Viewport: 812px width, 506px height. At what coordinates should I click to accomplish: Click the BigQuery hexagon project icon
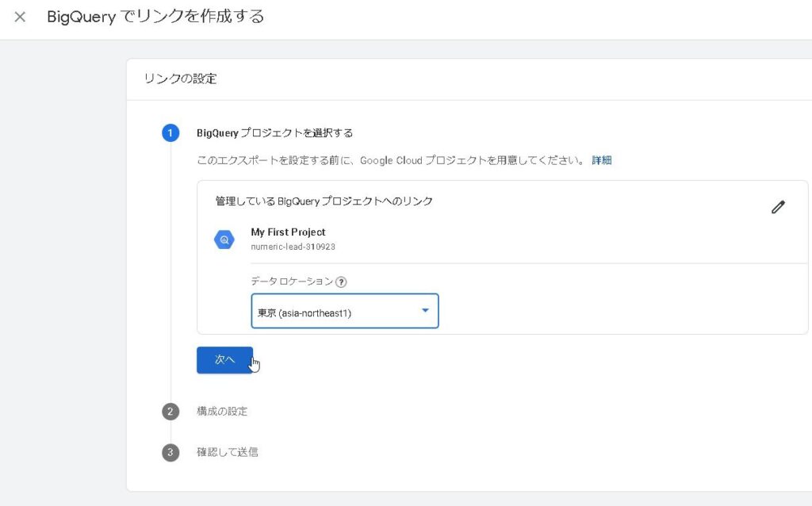pos(224,240)
